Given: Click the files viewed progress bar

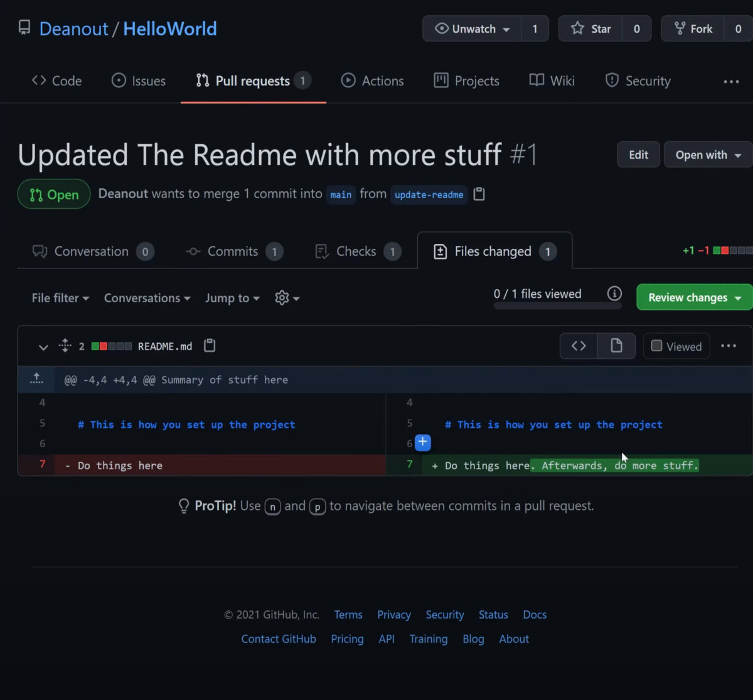Looking at the screenshot, I should pyautogui.click(x=557, y=306).
